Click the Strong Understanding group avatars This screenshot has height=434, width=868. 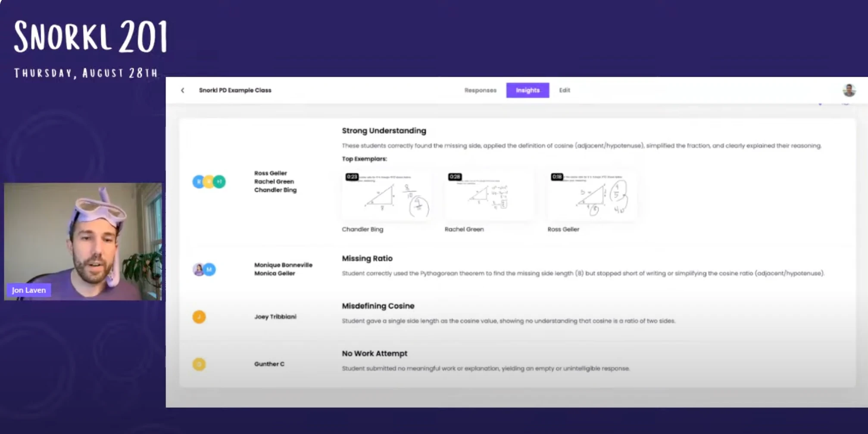(x=209, y=182)
